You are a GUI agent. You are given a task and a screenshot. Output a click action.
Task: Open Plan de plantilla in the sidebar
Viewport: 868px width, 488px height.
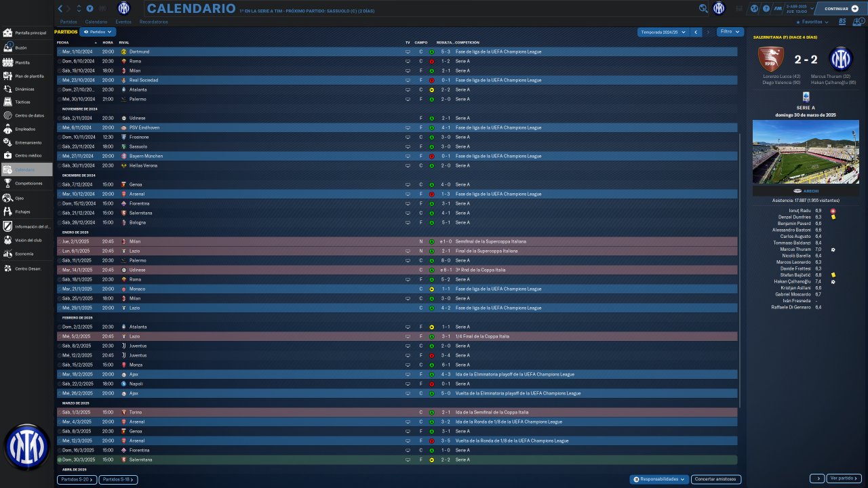pyautogui.click(x=26, y=76)
